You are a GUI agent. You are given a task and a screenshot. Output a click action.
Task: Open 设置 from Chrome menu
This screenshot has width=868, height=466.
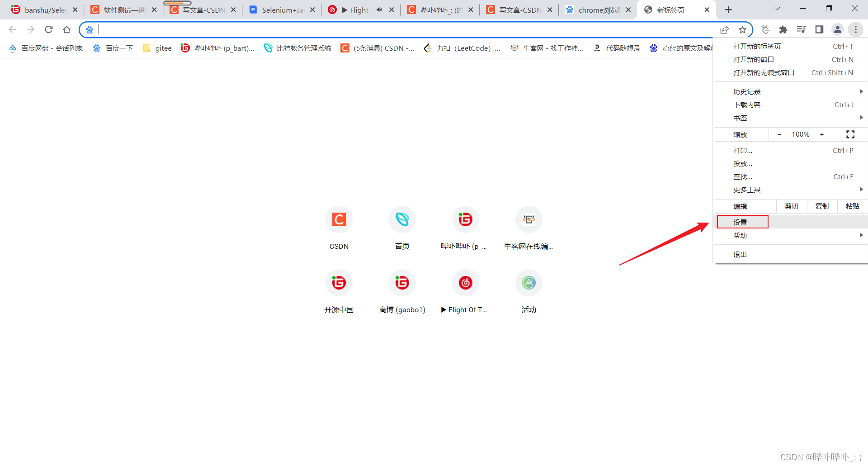(x=790, y=222)
